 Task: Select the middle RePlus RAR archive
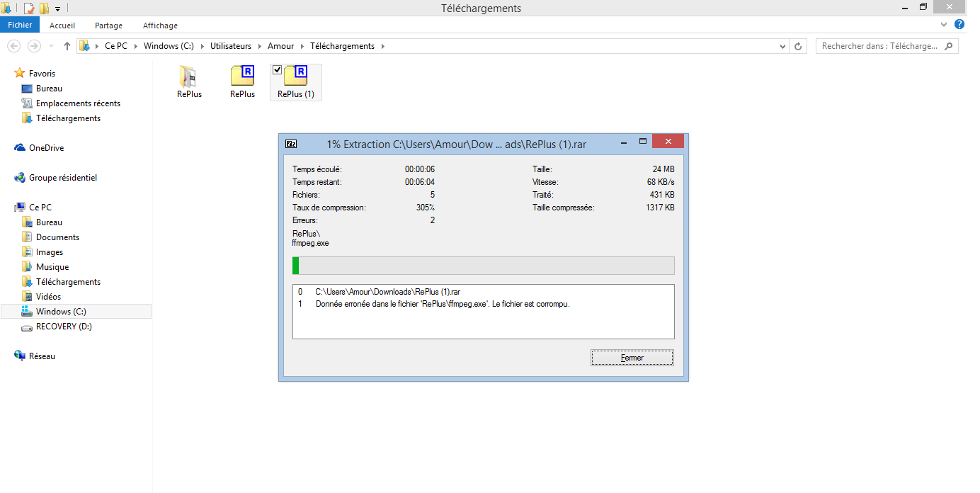(242, 77)
